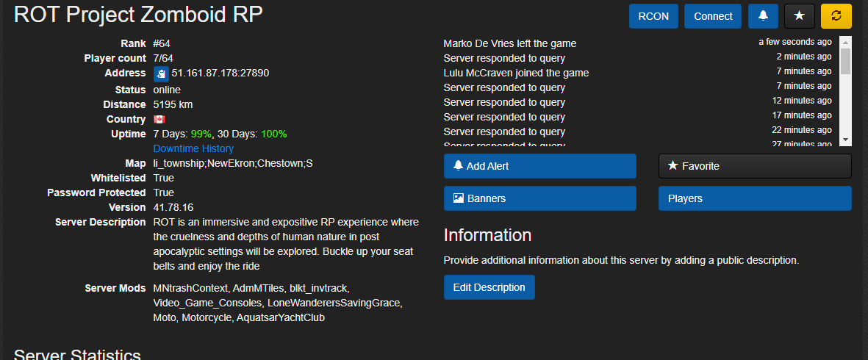Click the 7 Days uptime 99% value
The height and width of the screenshot is (360, 868).
[x=201, y=134]
